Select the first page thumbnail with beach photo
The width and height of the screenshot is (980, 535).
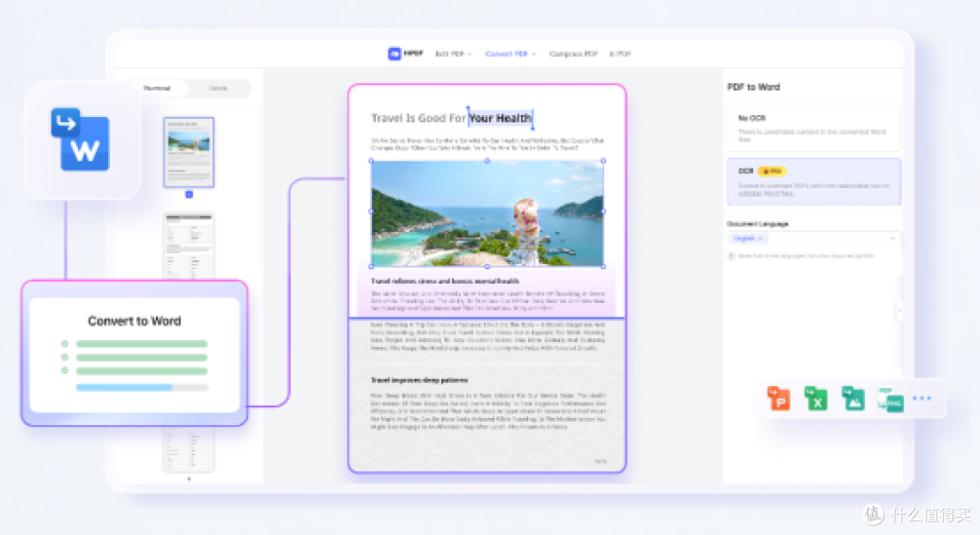click(189, 152)
